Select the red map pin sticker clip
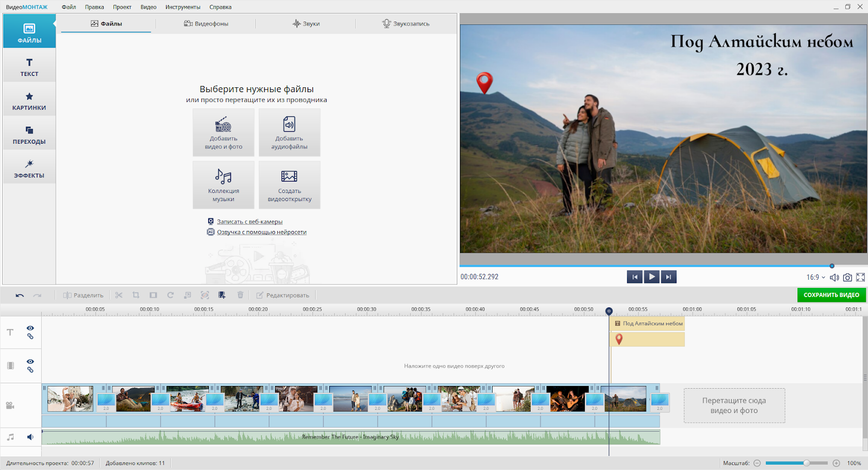This screenshot has height=470, width=868. click(x=648, y=339)
